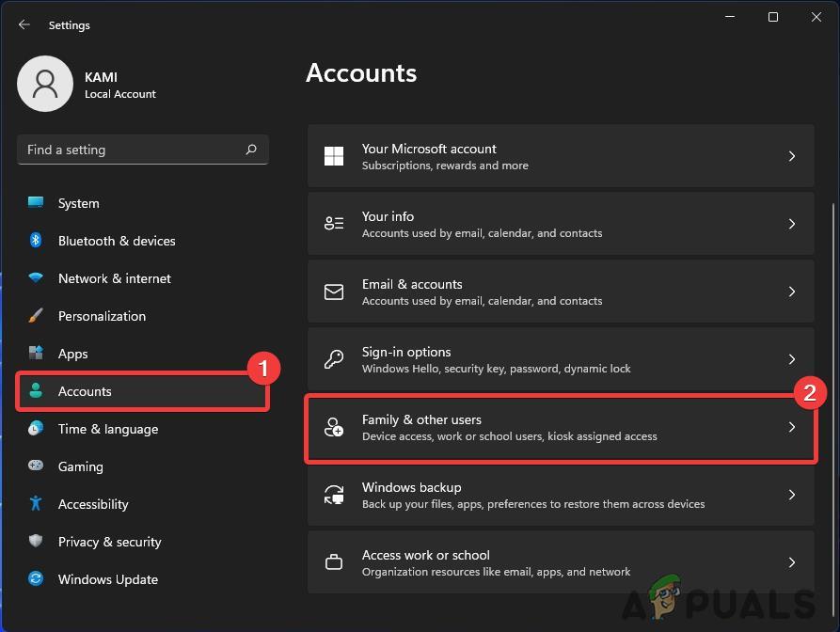
Task: Click the Privacy & security shield icon
Action: tap(36, 542)
